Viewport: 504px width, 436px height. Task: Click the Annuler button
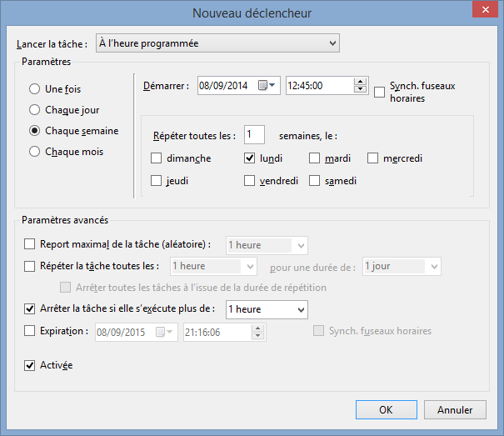click(x=454, y=410)
